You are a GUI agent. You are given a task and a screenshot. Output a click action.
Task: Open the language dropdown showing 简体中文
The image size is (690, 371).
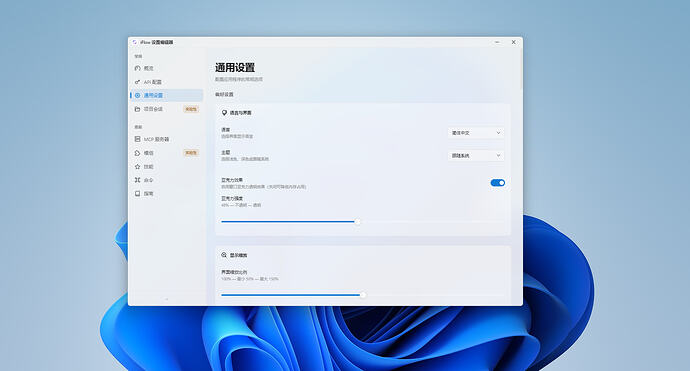[x=476, y=133]
